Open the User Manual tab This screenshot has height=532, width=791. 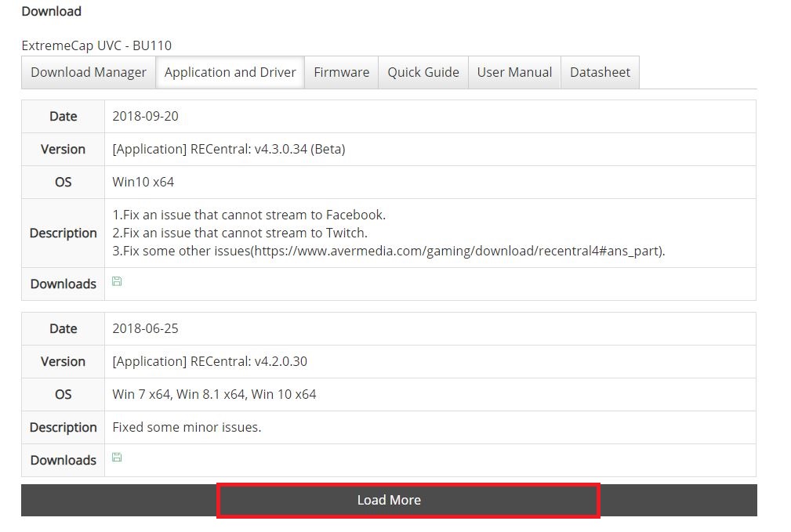tap(514, 72)
